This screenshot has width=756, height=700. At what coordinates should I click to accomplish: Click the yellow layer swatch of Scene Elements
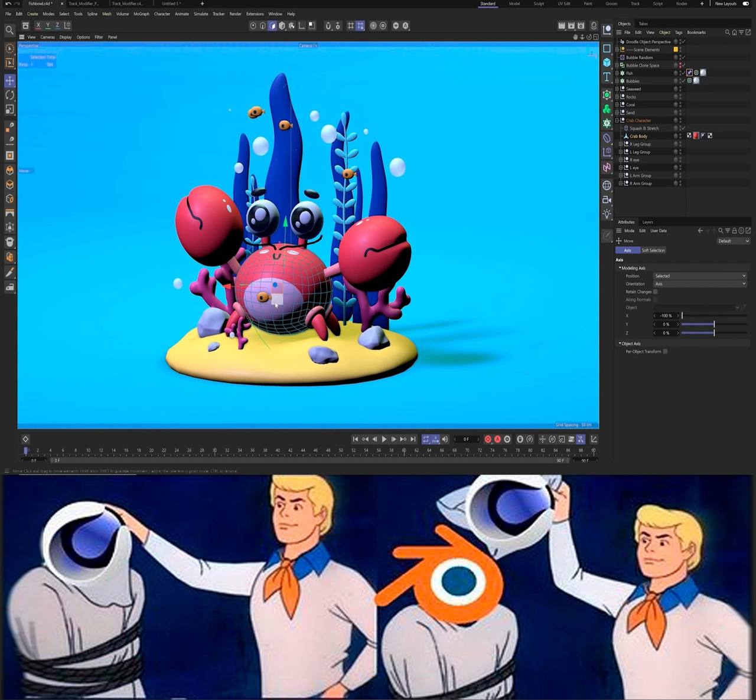[676, 50]
